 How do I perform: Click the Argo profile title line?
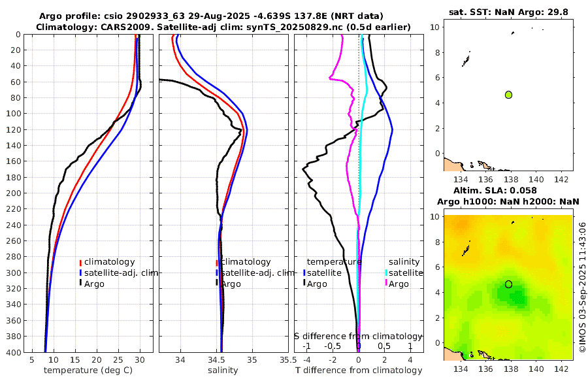(x=211, y=16)
